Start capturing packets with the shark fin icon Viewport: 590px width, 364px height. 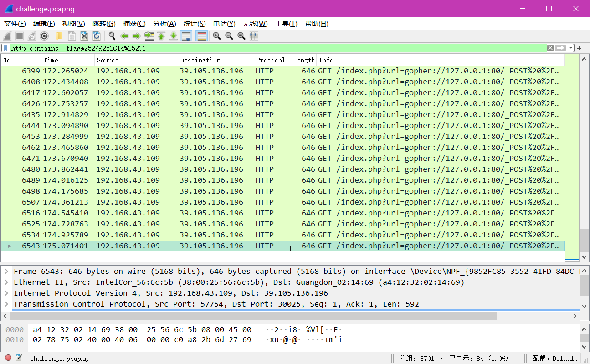(7, 36)
